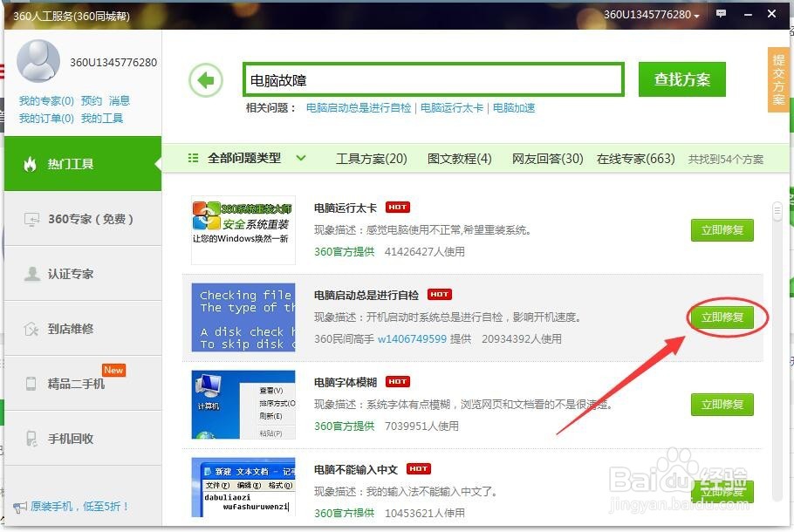Click the megaphone icon at bottom left
This screenshot has width=794, height=532.
coord(19,507)
